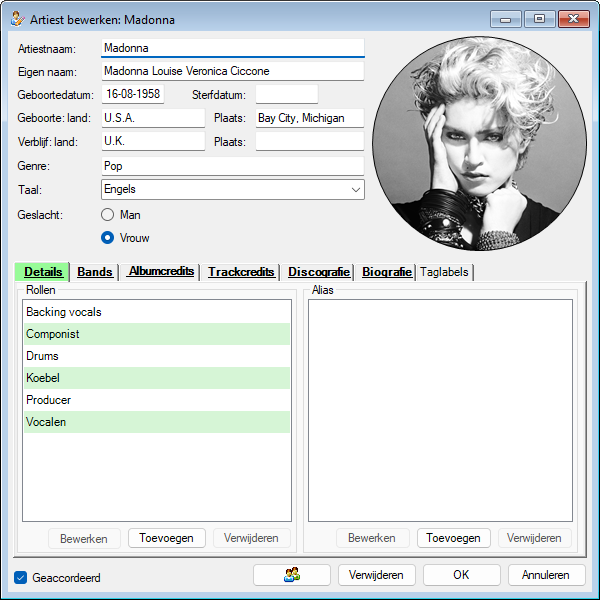600x600 pixels.
Task: Click Toevoegen under the Alias list
Action: click(x=453, y=538)
